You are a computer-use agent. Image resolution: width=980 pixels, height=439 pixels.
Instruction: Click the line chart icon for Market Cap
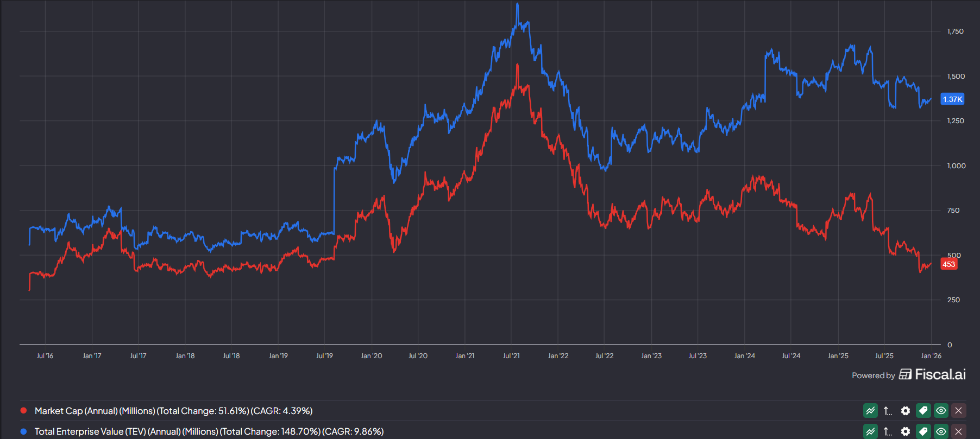pyautogui.click(x=870, y=411)
